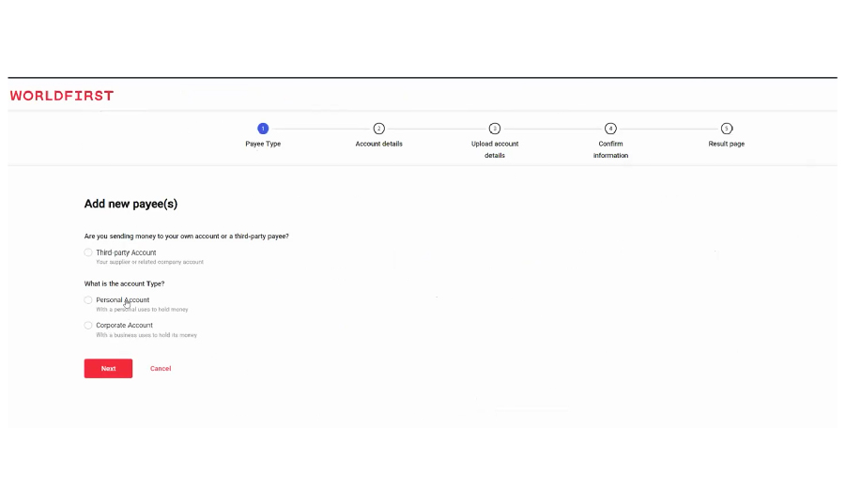The height and width of the screenshot is (504, 846).
Task: Click the Corporate Account label text
Action: [x=124, y=326]
